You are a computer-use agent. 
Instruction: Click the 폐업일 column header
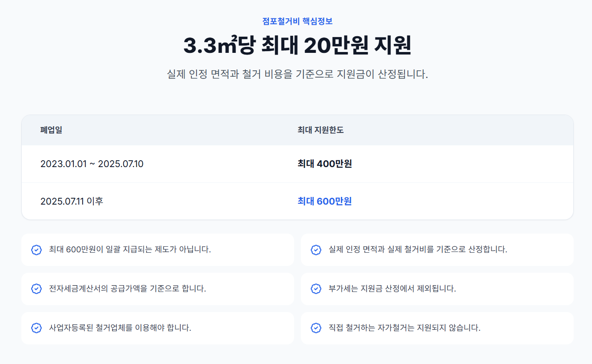[51, 130]
